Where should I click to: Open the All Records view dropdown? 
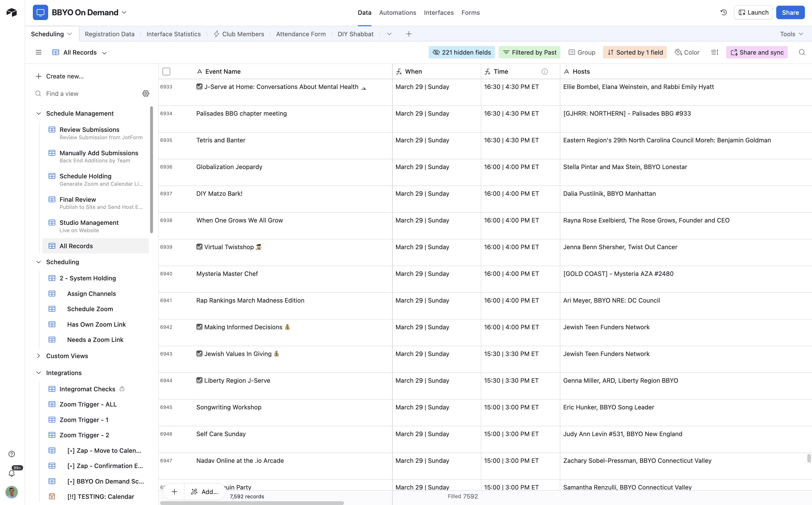point(104,53)
